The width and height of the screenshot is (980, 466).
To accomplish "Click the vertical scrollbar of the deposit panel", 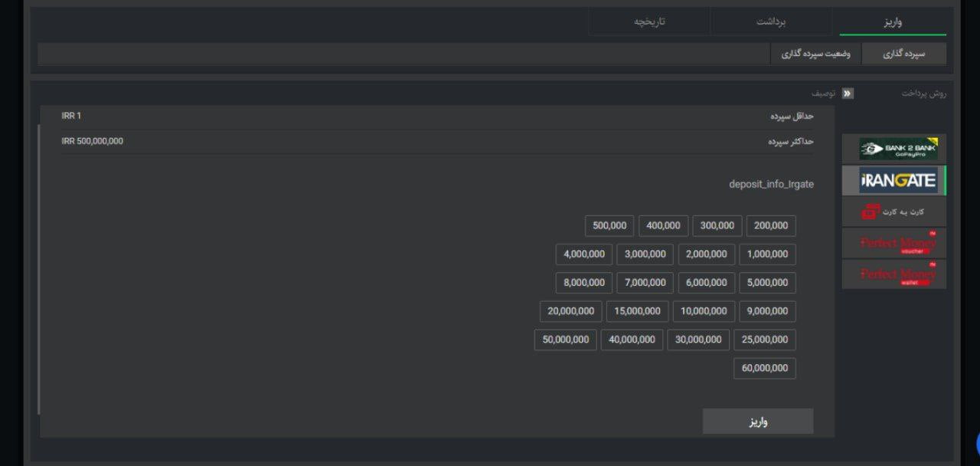I will coord(38,268).
